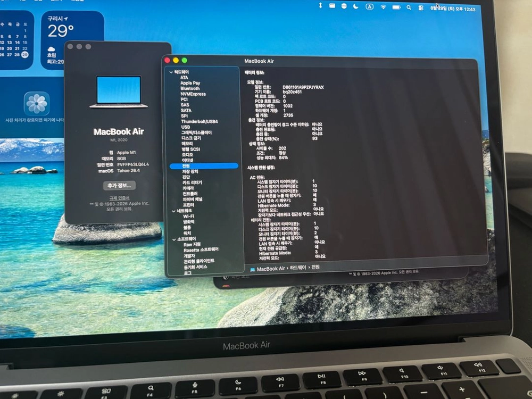This screenshot has width=532, height=399.
Task: Select Apple Pay in the sidebar
Action: pyautogui.click(x=190, y=83)
